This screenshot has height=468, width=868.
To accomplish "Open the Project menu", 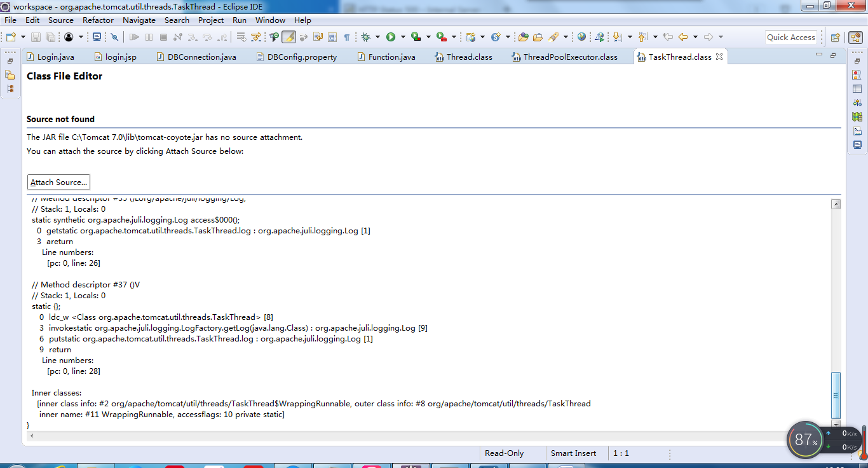I will pyautogui.click(x=211, y=20).
